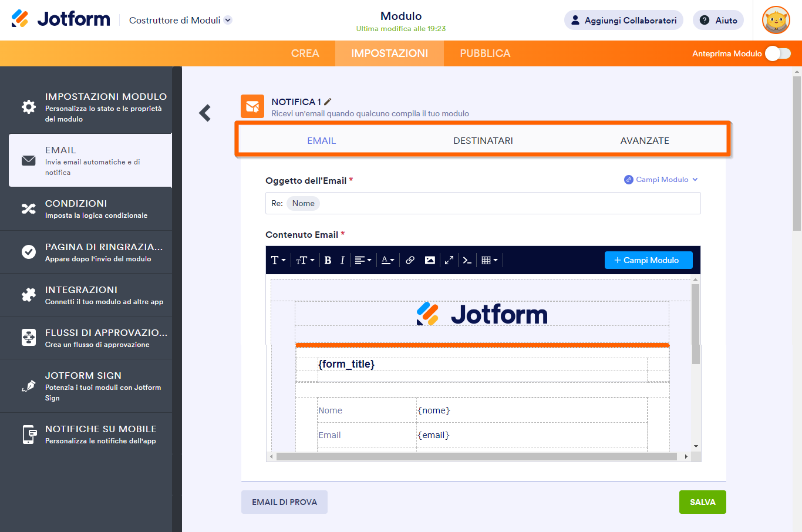
Task: Click the EMAIL DI PROVA button
Action: pyautogui.click(x=284, y=502)
